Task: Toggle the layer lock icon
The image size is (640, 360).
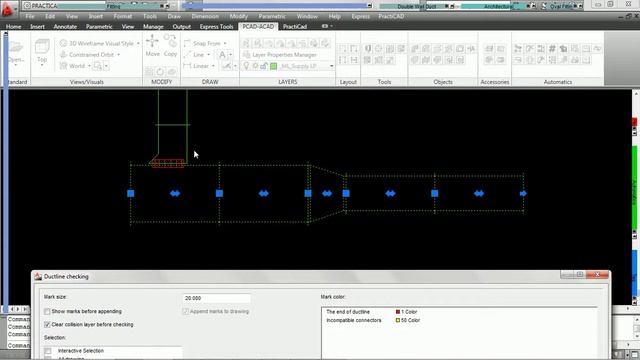Action: pos(264,66)
